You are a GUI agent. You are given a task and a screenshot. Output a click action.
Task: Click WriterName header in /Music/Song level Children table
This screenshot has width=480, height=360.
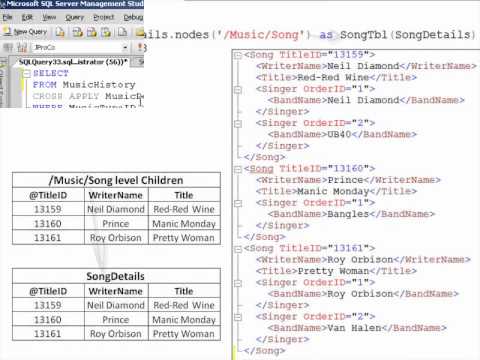click(x=116, y=195)
